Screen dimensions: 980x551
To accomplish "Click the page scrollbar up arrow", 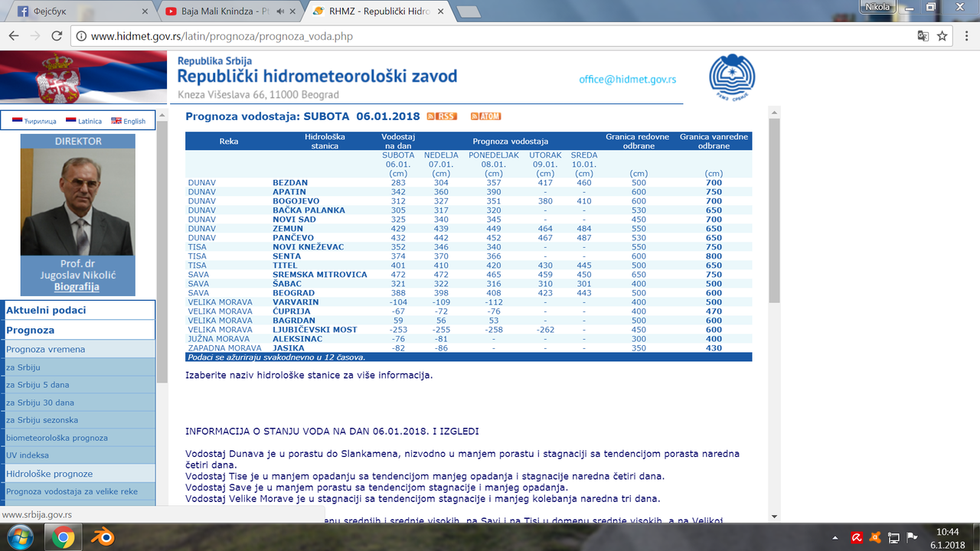I will [774, 112].
